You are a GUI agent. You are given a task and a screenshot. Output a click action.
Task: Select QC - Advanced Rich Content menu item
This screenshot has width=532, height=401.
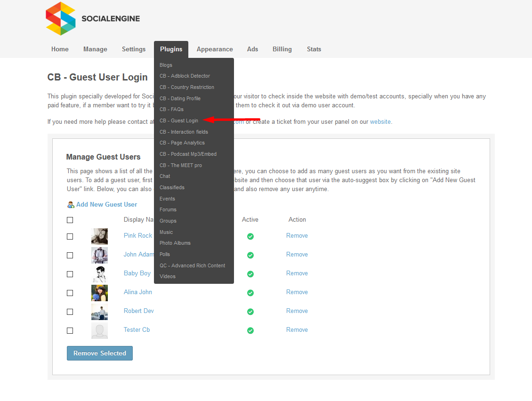[x=192, y=265]
